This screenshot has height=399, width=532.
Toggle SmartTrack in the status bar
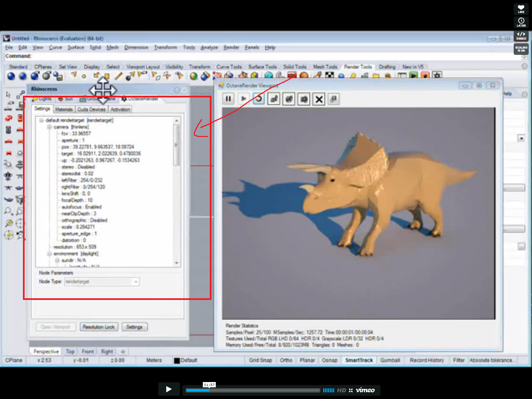tap(359, 360)
